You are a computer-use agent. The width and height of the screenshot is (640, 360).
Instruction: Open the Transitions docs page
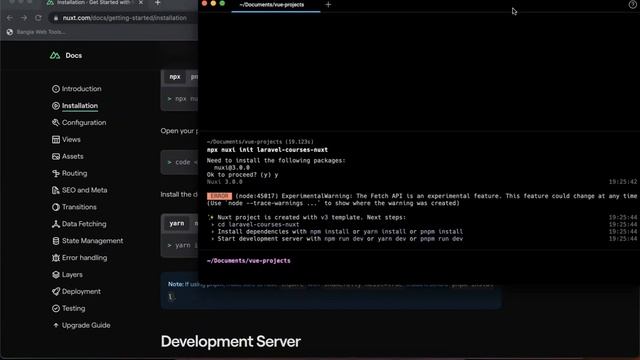click(x=79, y=207)
